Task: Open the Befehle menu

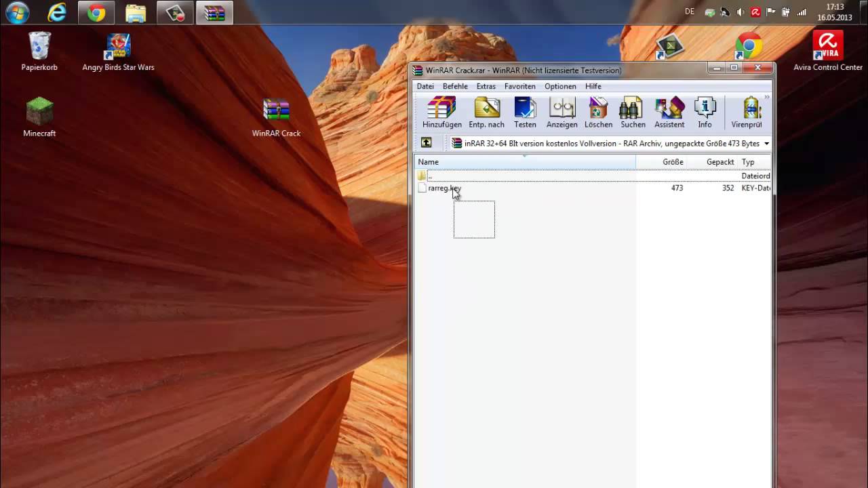Action: [455, 86]
